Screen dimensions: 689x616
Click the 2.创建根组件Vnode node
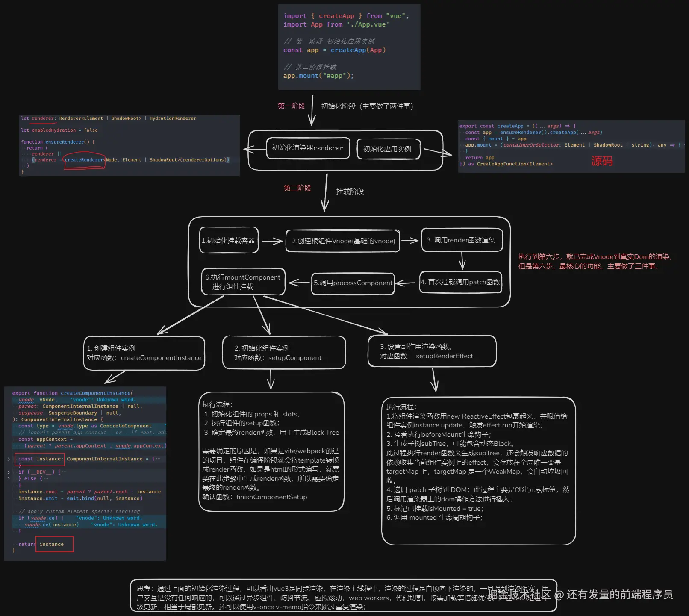pyautogui.click(x=342, y=241)
